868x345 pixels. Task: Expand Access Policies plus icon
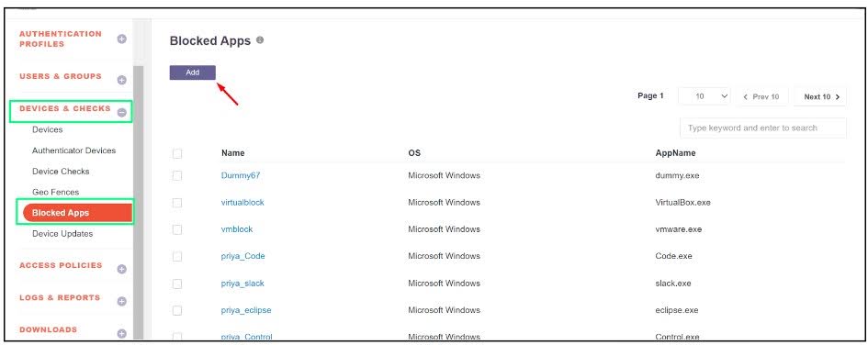click(x=122, y=269)
